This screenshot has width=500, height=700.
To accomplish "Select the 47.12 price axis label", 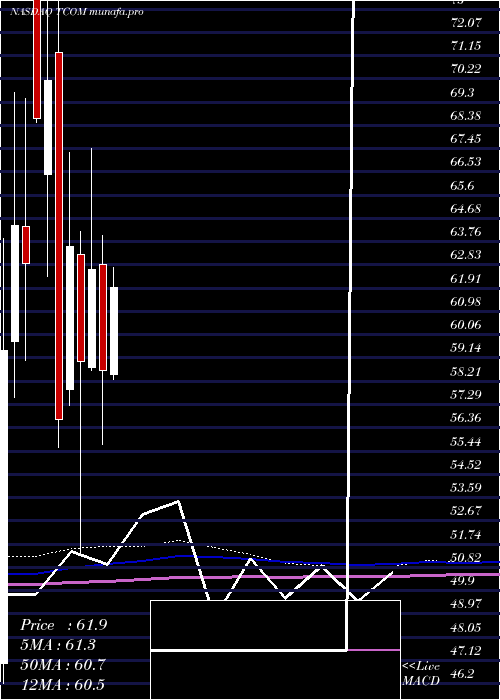I will 466,651.
